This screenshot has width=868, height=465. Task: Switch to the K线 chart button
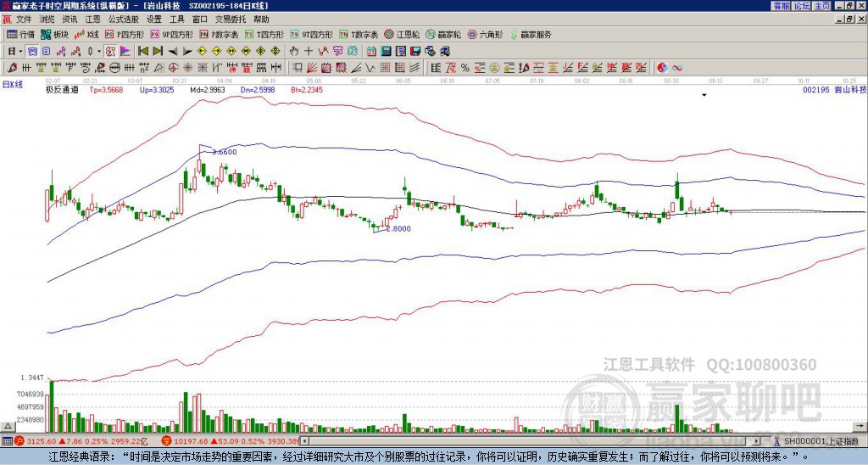point(86,34)
